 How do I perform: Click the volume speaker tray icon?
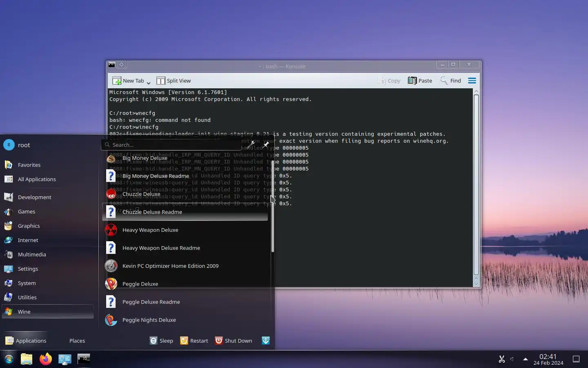[x=512, y=359]
